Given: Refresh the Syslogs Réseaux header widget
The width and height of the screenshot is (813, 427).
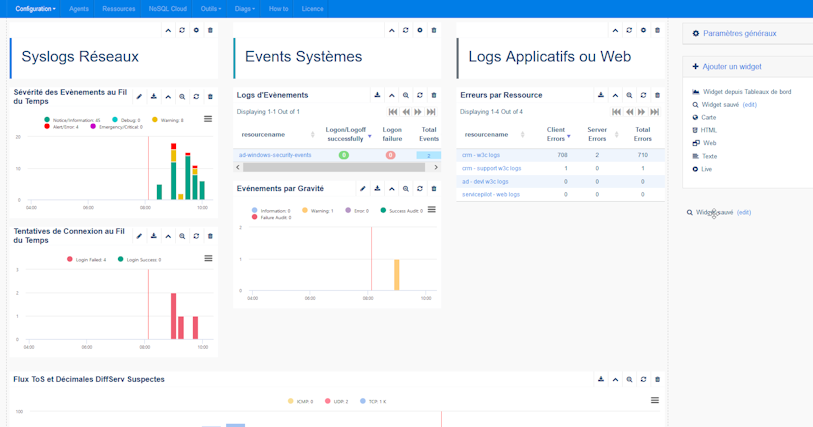Looking at the screenshot, I should [182, 31].
